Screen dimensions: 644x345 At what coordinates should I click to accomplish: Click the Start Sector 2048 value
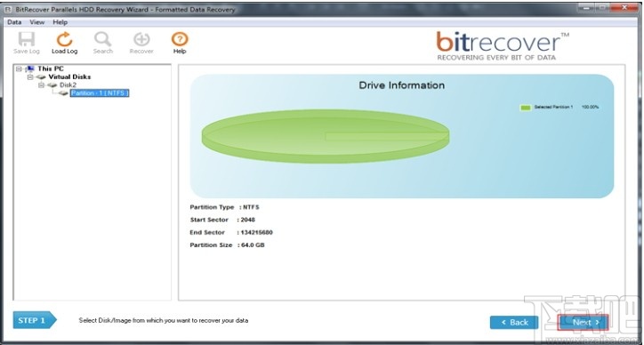click(x=248, y=220)
